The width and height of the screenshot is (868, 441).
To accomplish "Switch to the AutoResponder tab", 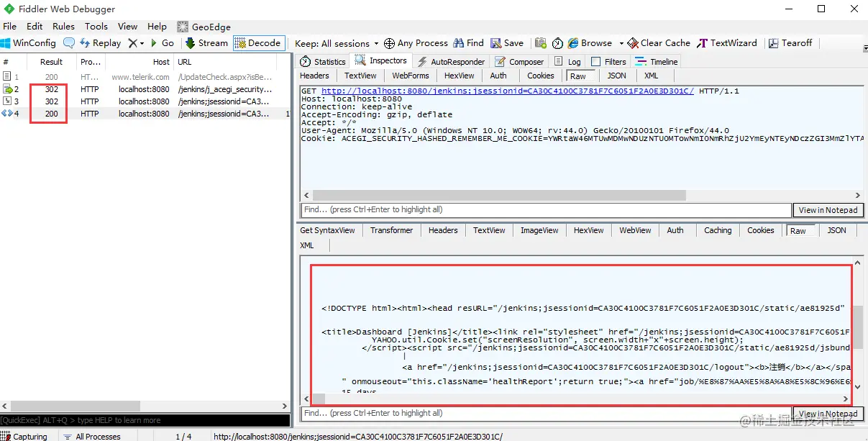I will [452, 62].
